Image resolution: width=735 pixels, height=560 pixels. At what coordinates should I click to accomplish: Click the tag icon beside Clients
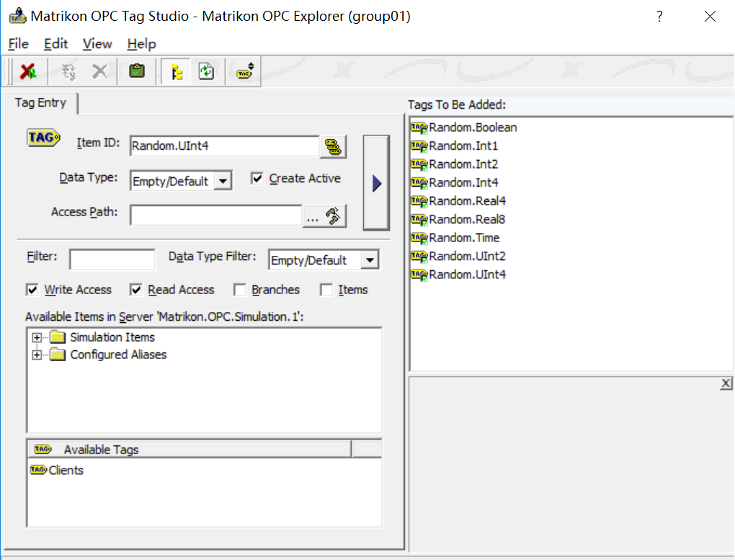click(x=38, y=470)
